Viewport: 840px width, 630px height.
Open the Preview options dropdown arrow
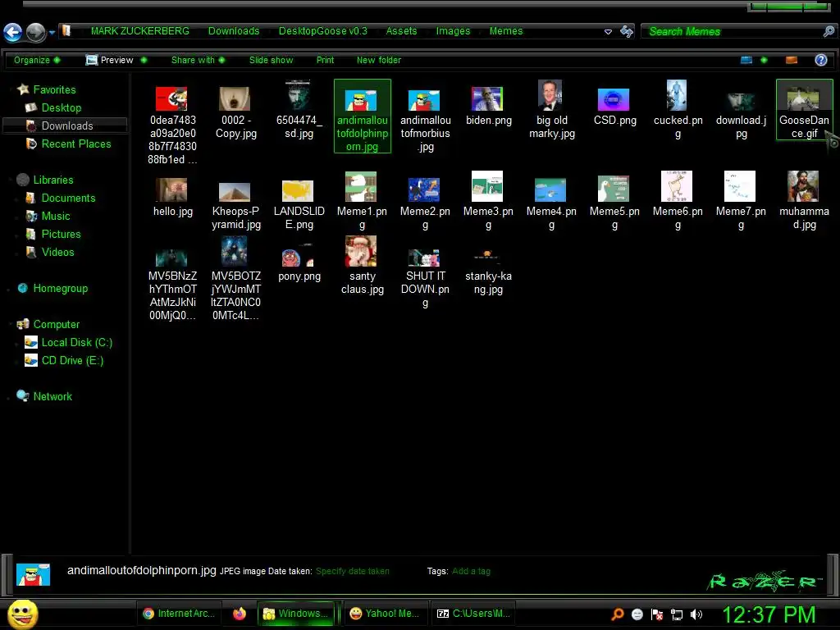[x=144, y=60]
